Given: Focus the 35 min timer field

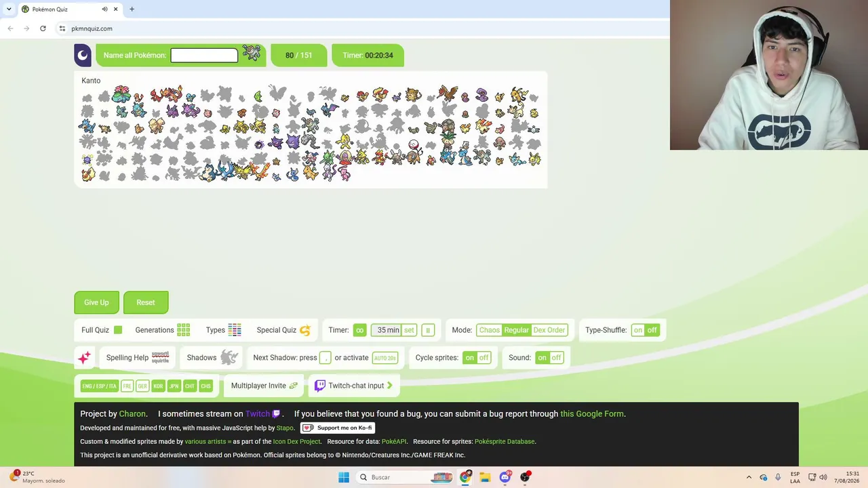Looking at the screenshot, I should pyautogui.click(x=387, y=330).
